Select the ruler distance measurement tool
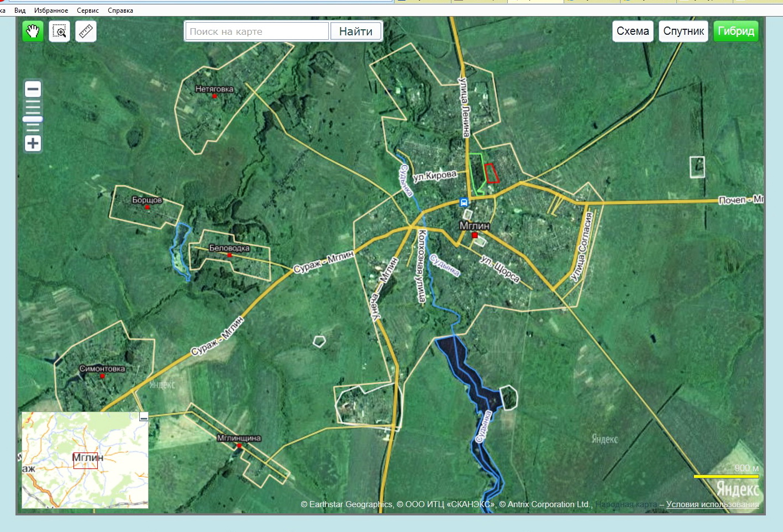The width and height of the screenshot is (783, 532). coord(86,31)
